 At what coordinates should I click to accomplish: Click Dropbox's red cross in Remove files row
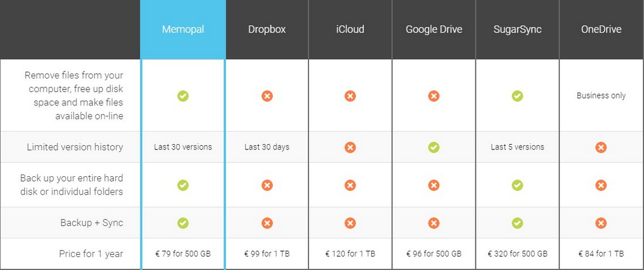(267, 96)
